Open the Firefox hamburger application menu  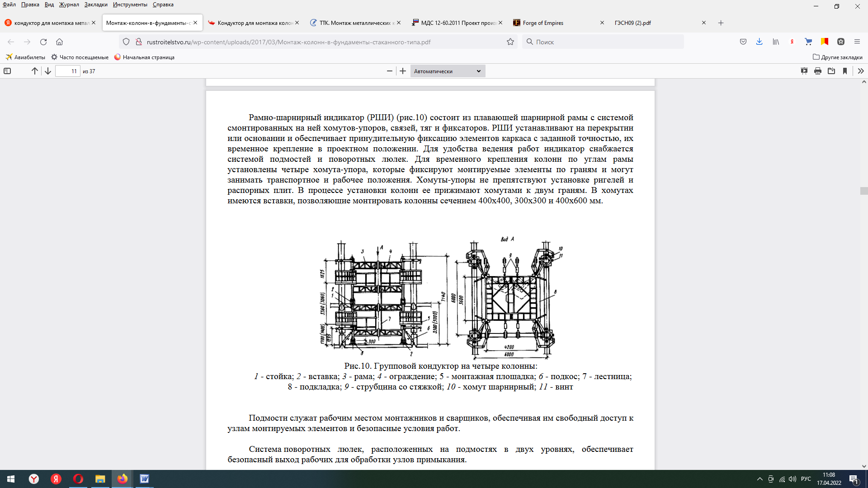[x=857, y=42]
